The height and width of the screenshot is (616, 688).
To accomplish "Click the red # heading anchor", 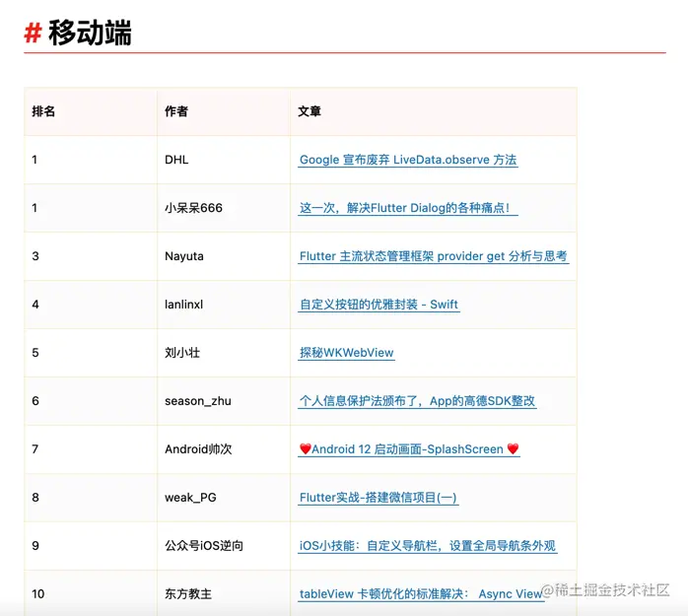I will (33, 34).
